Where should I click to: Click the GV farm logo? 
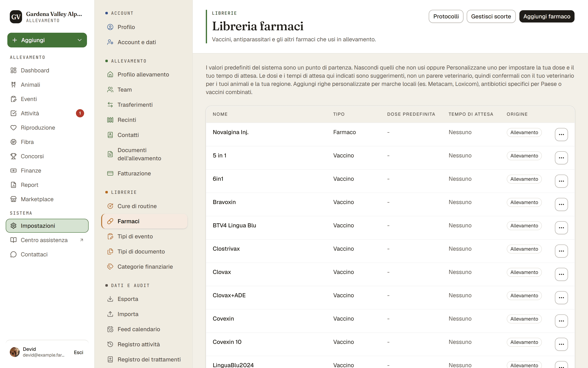[x=16, y=17]
